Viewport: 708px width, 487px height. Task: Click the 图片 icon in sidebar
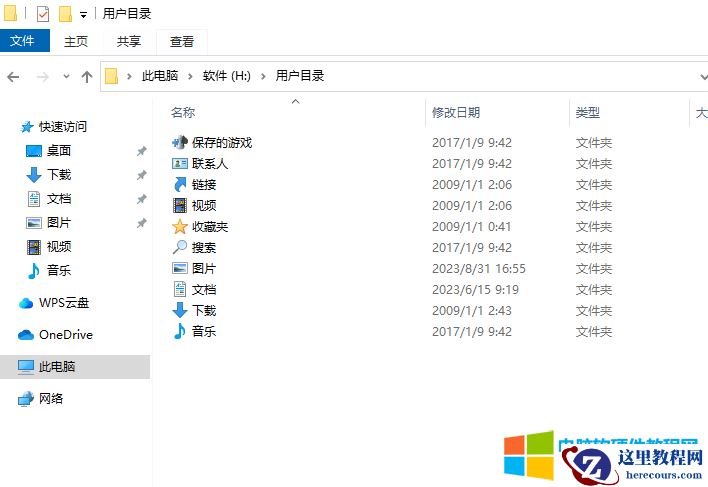[x=34, y=223]
